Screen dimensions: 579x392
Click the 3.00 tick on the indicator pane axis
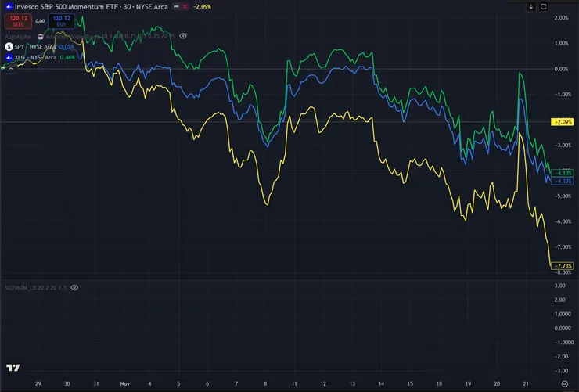pos(559,286)
